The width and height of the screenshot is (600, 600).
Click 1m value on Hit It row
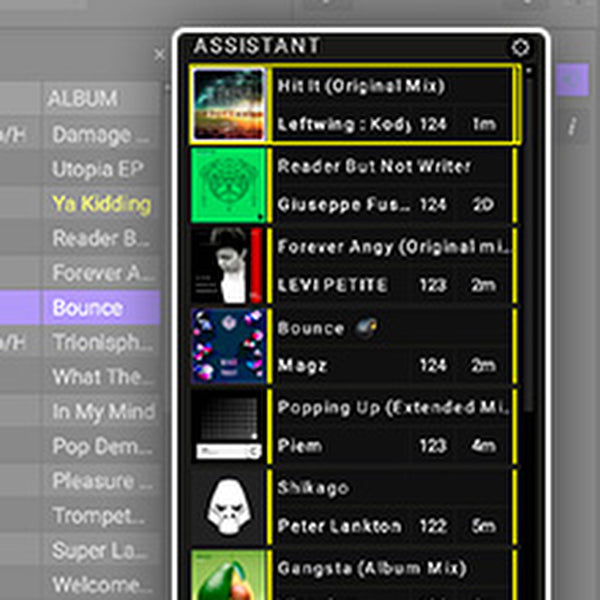click(x=484, y=125)
